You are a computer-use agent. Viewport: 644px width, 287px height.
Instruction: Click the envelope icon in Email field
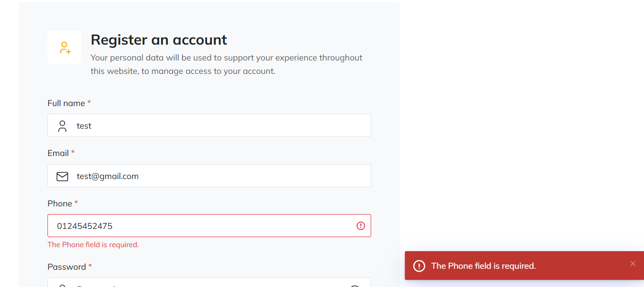pyautogui.click(x=62, y=177)
